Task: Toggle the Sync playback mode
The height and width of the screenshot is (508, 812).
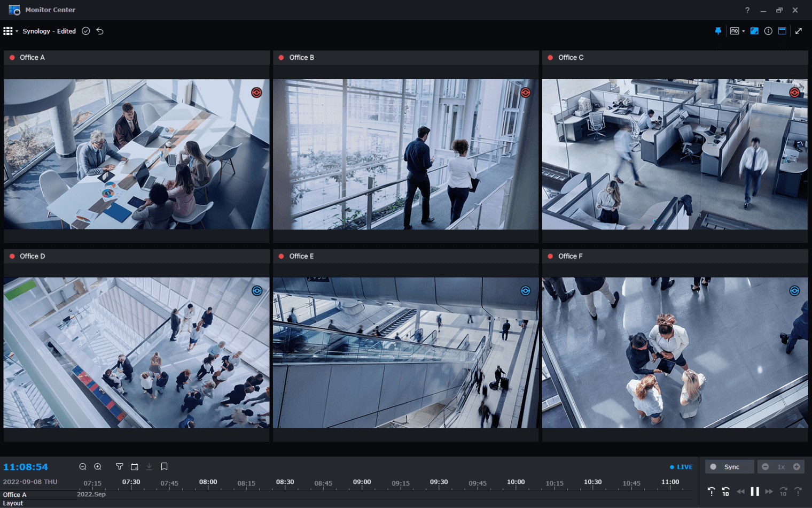Action: coord(729,467)
